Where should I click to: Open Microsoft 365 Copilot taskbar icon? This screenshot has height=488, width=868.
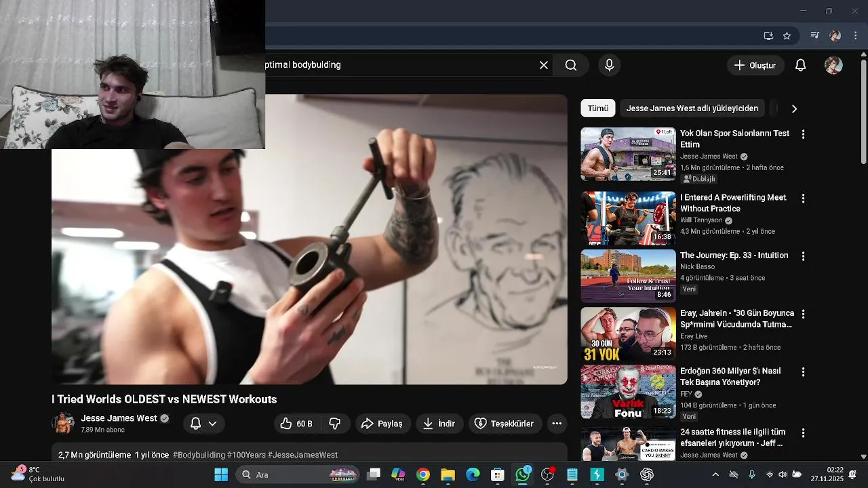[x=398, y=474]
